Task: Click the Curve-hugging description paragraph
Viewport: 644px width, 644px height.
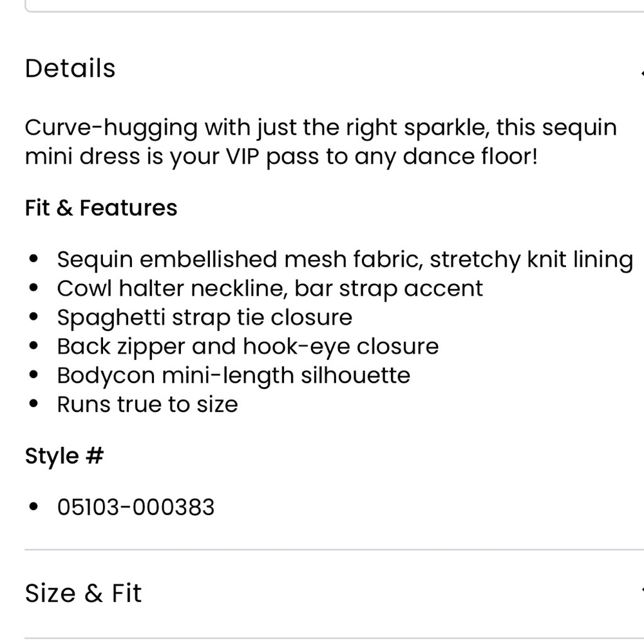Action: (321, 142)
